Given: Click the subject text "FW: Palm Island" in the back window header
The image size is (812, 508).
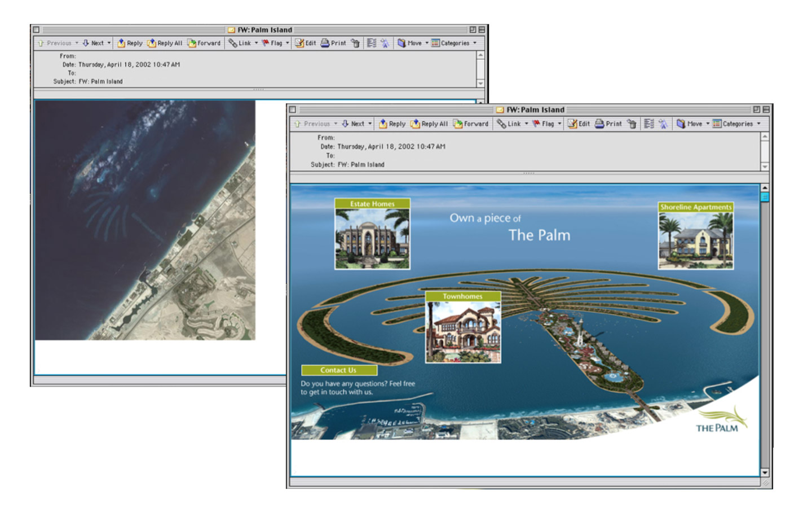Looking at the screenshot, I should click(x=100, y=81).
